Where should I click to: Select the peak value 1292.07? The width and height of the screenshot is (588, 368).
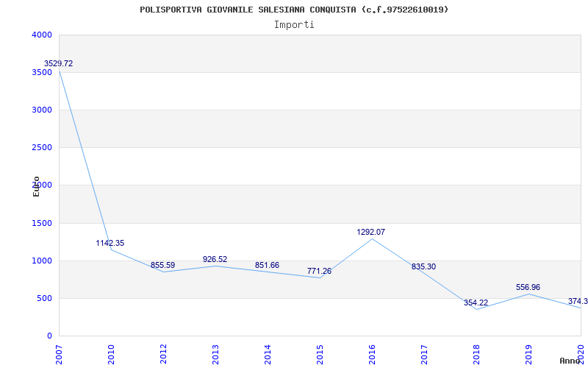click(x=371, y=232)
